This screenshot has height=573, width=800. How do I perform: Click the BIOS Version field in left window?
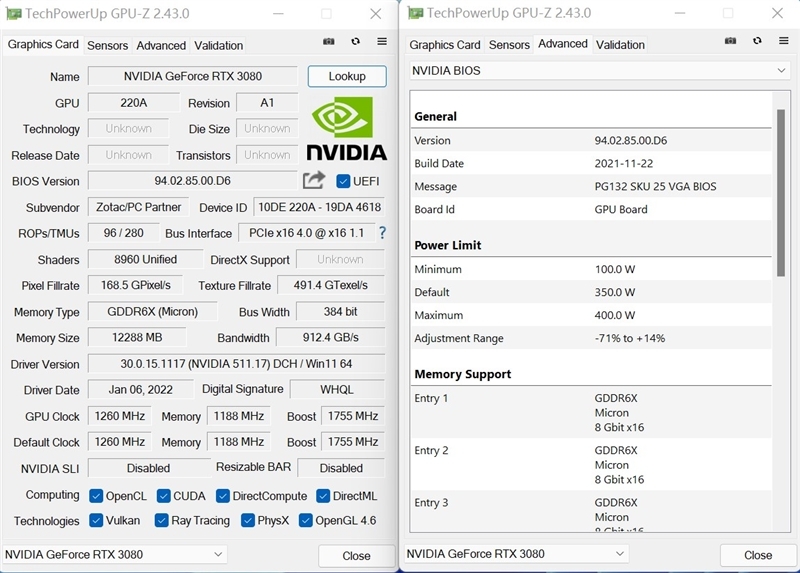192,181
